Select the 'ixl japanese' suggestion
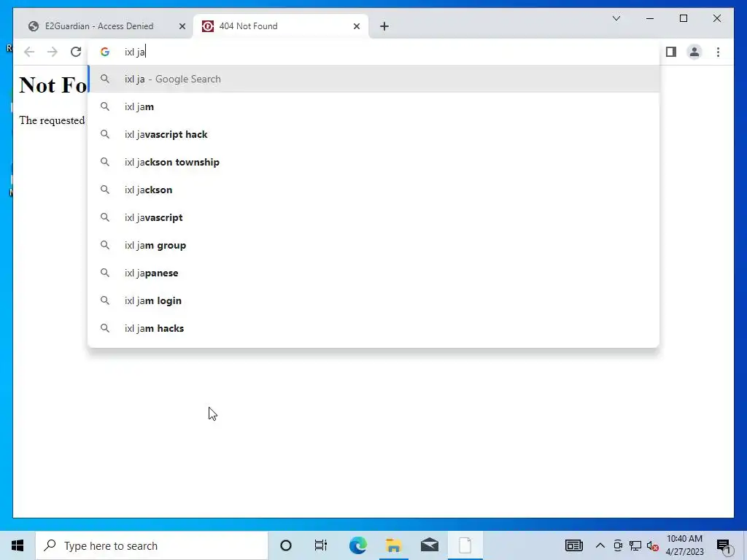 (373, 273)
